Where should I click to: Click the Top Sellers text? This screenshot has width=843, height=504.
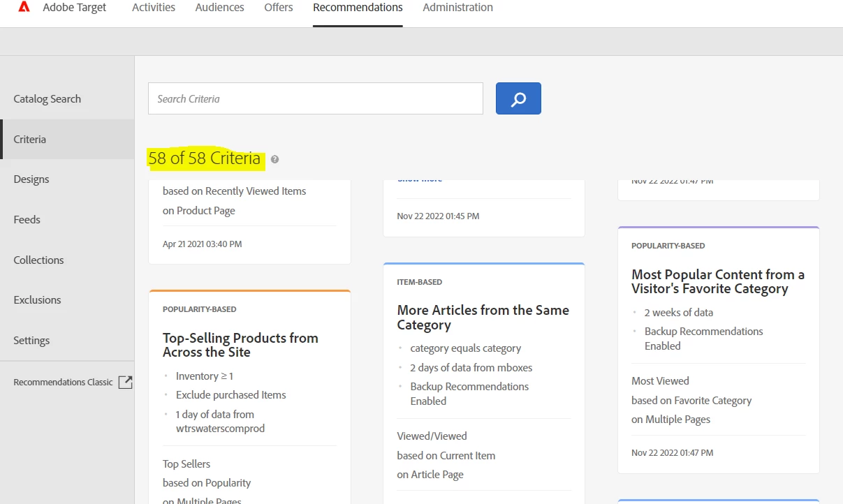186,464
